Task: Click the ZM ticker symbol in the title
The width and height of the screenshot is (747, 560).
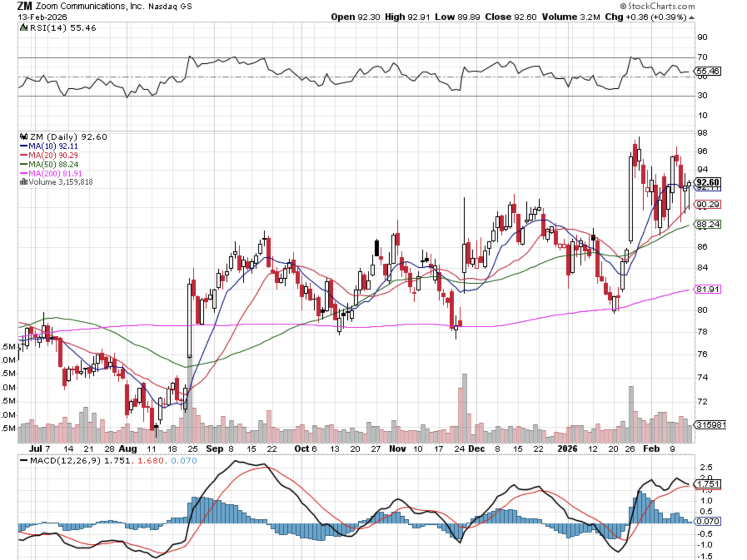Action: click(25, 6)
